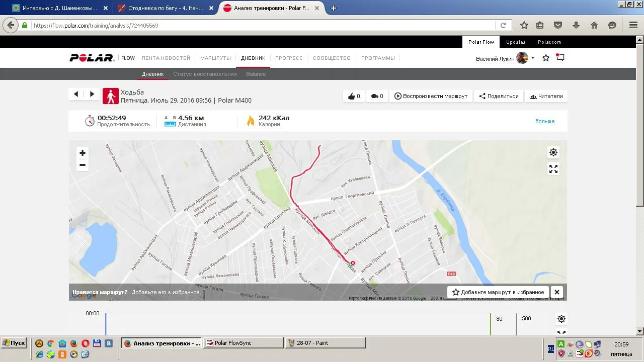The image size is (644, 362).
Task: Click the browser vertical scrollbar
Action: click(640, 126)
